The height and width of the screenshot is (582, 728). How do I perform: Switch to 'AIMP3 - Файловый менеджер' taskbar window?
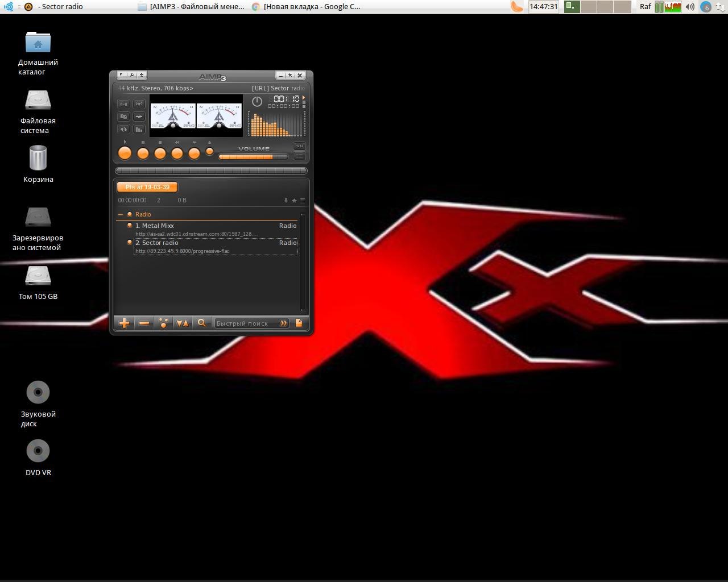pos(191,7)
